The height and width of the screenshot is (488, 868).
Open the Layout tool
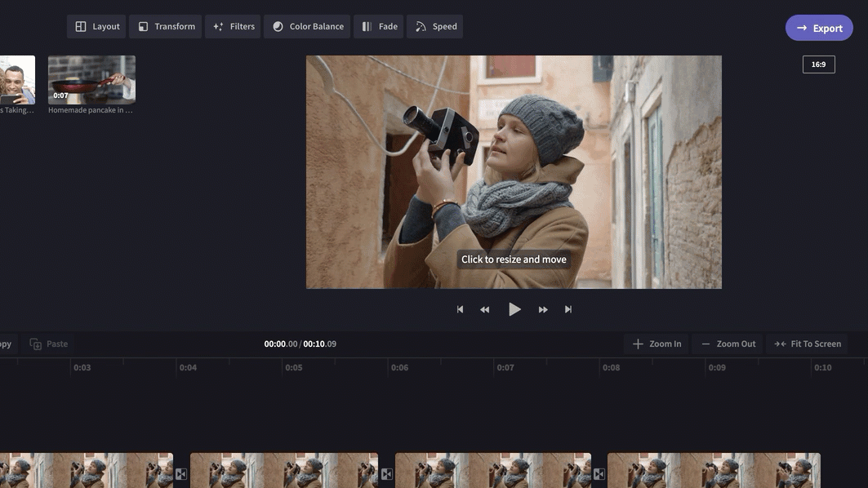coord(96,27)
